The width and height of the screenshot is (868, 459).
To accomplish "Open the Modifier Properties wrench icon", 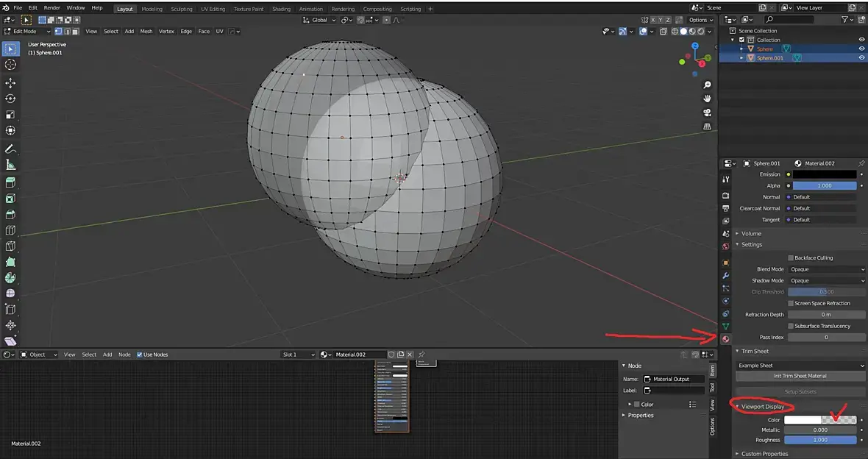I will 726,275.
